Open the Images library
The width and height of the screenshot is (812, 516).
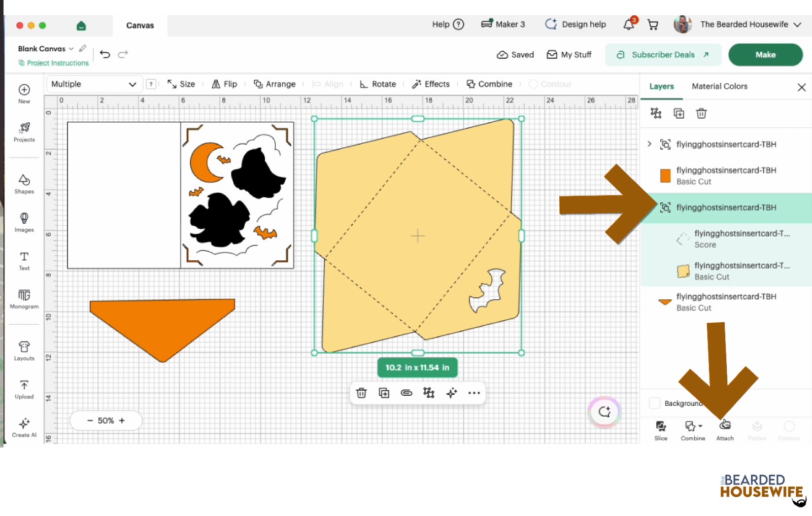pyautogui.click(x=24, y=222)
